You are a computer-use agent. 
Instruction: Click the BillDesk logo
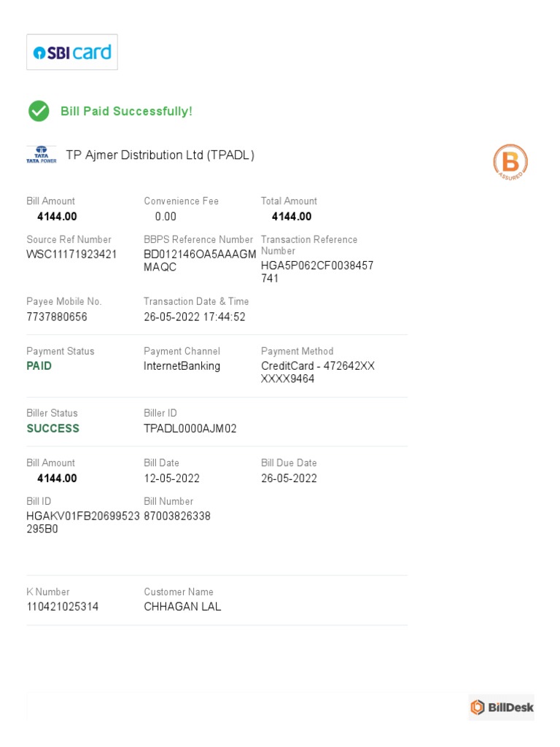502,707
